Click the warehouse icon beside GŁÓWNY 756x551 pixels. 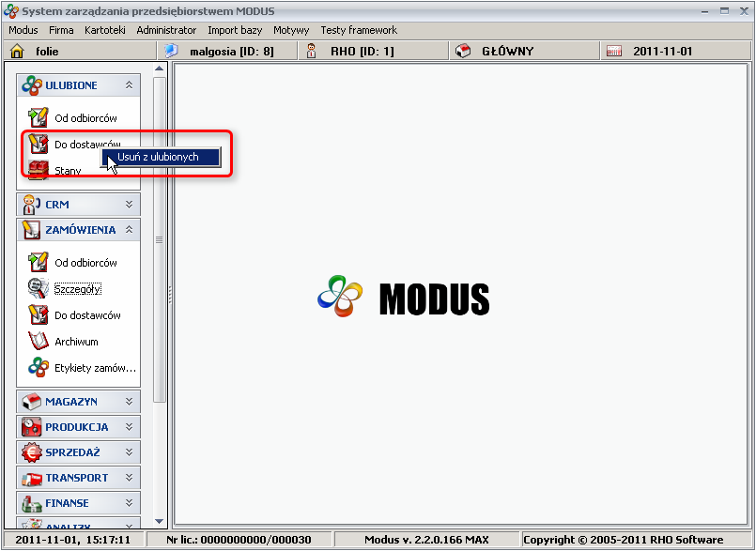click(x=463, y=51)
